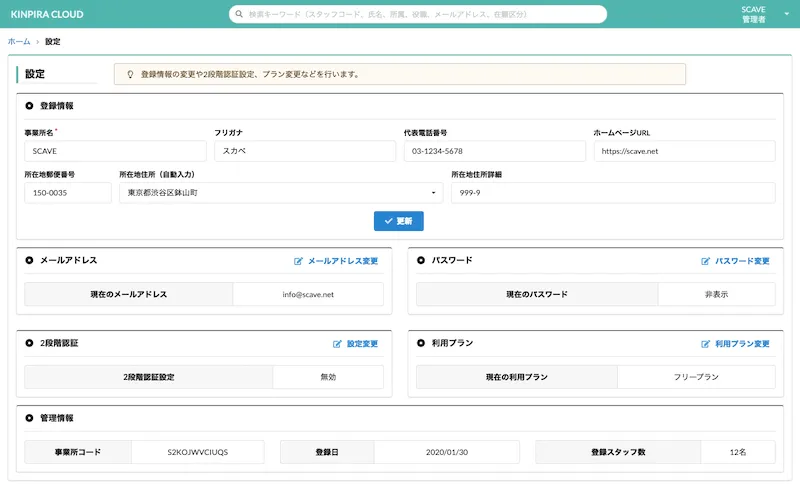Click the edit icon beside 設定変更
This screenshot has width=800, height=500.
(x=337, y=344)
